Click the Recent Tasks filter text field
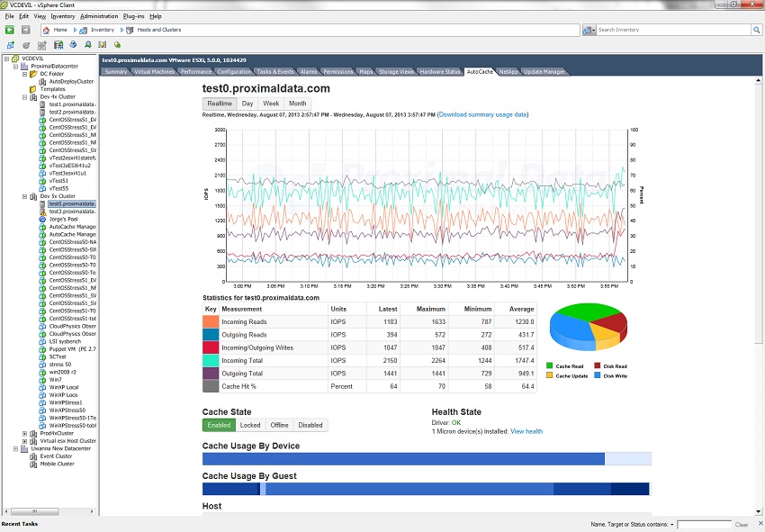This screenshot has width=765, height=532. (704, 525)
